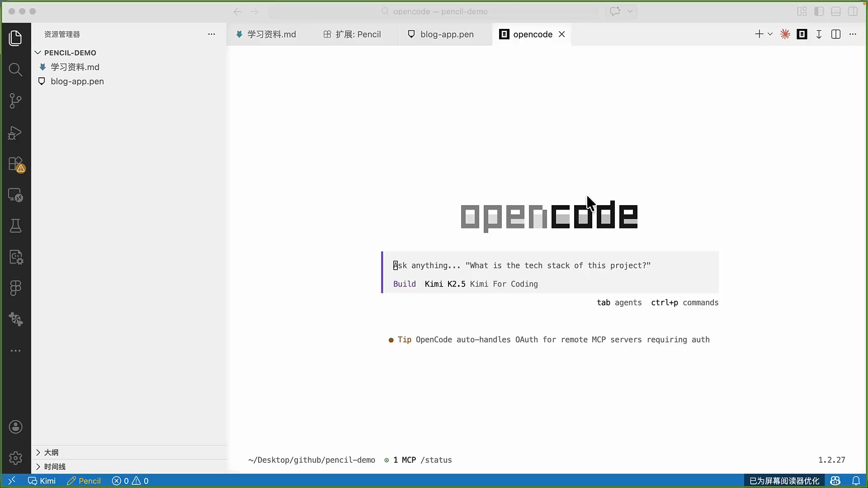868x488 pixels.
Task: Click the Ask anything prompt input
Action: tap(550, 266)
